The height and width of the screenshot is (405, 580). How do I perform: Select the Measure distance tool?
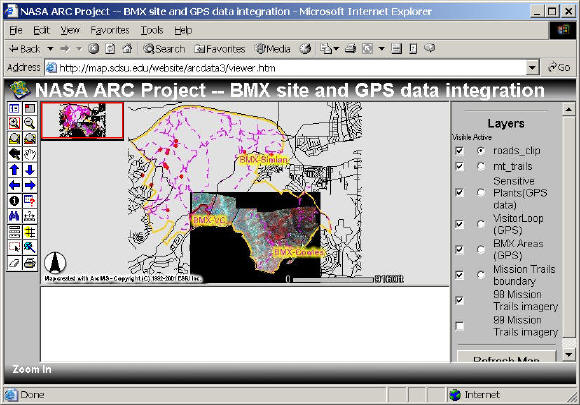tap(30, 216)
